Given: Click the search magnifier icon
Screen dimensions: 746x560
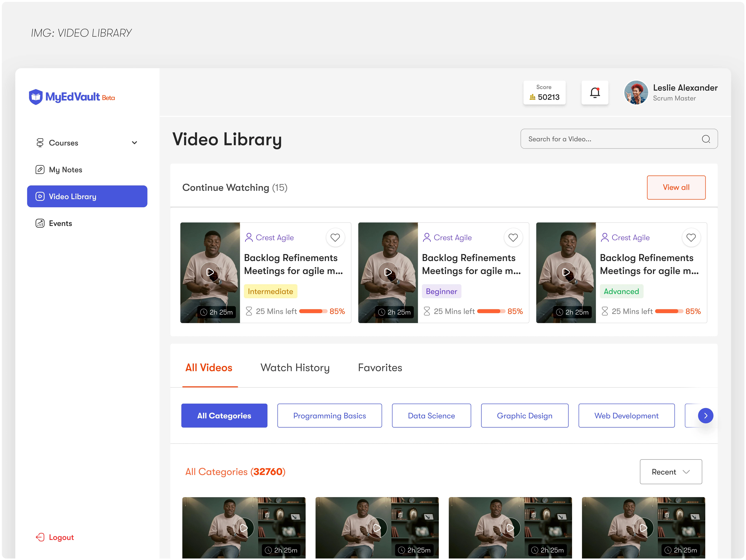Looking at the screenshot, I should tap(706, 139).
